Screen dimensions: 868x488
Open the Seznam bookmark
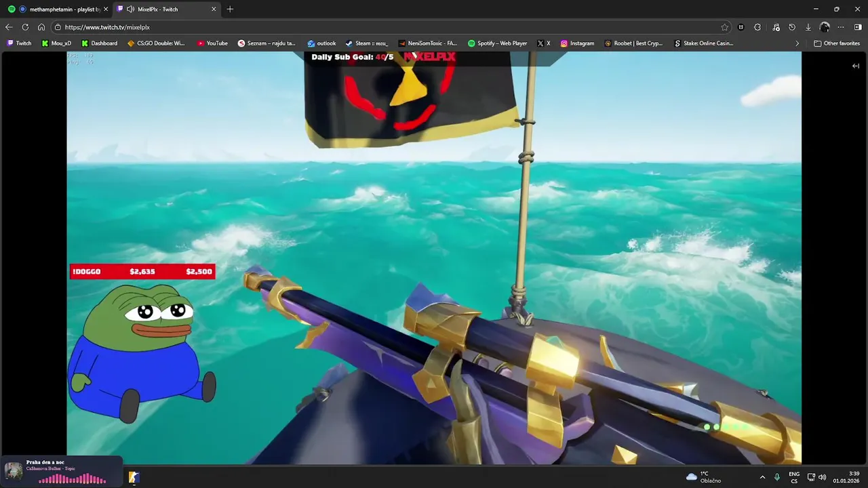pos(267,43)
